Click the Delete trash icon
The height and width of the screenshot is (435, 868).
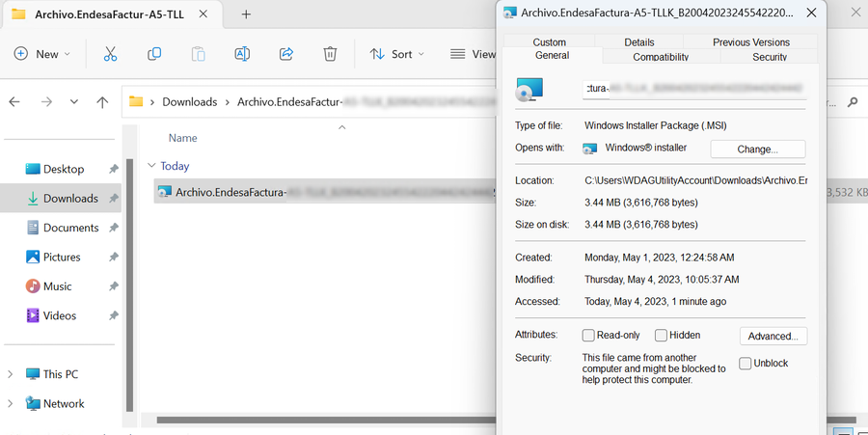pos(330,54)
